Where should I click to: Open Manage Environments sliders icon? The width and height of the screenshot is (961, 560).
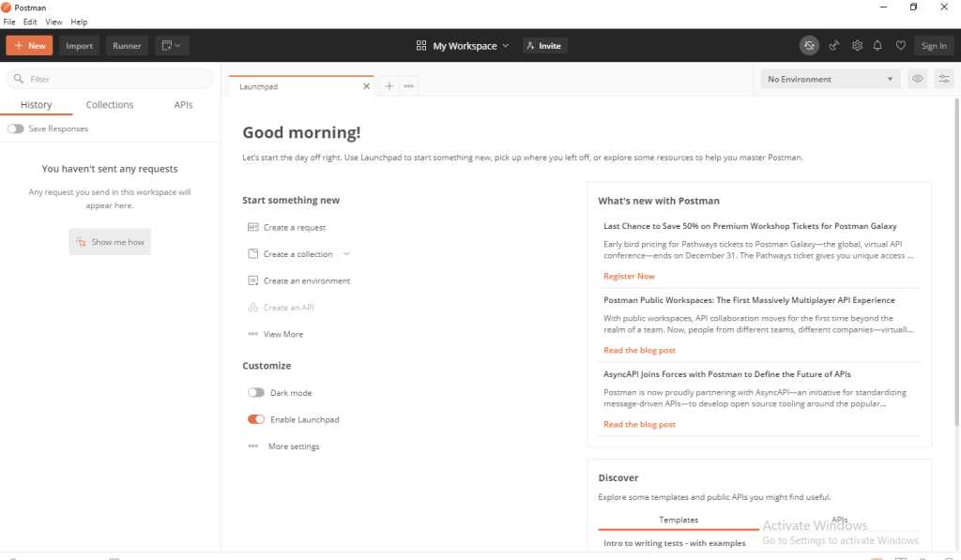(x=944, y=79)
